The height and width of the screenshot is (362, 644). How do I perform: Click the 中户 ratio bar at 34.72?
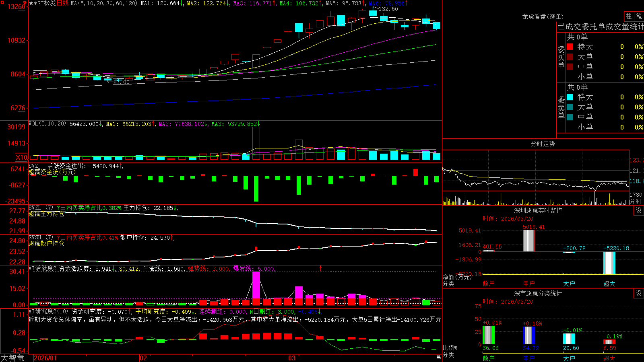(529, 335)
